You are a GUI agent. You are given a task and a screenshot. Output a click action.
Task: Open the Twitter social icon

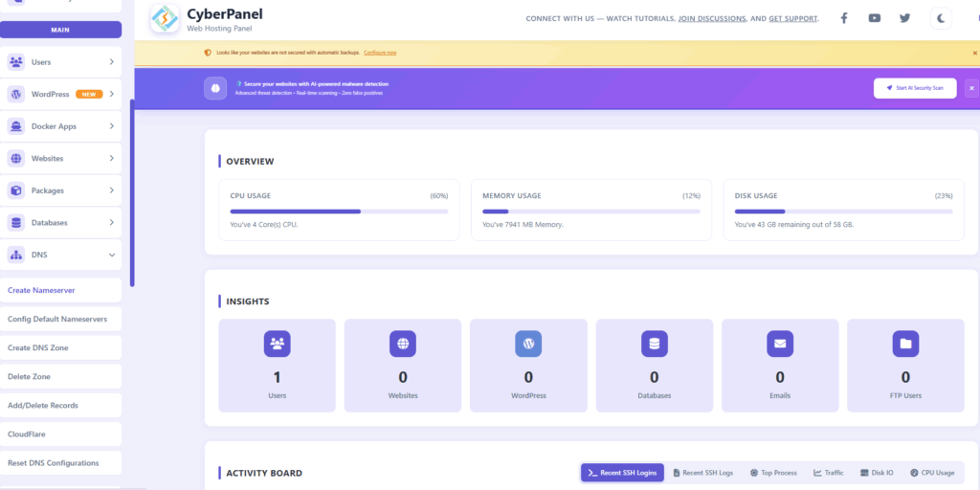click(904, 18)
